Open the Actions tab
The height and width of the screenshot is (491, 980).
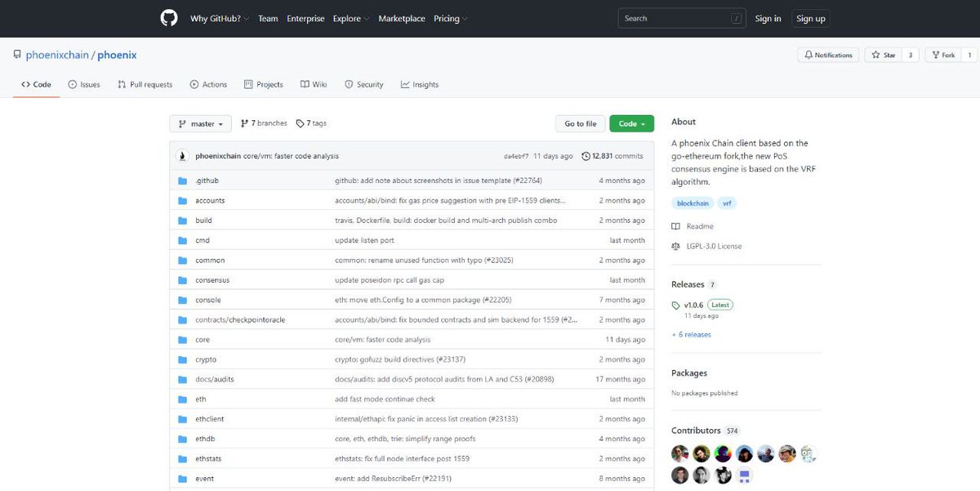(208, 84)
